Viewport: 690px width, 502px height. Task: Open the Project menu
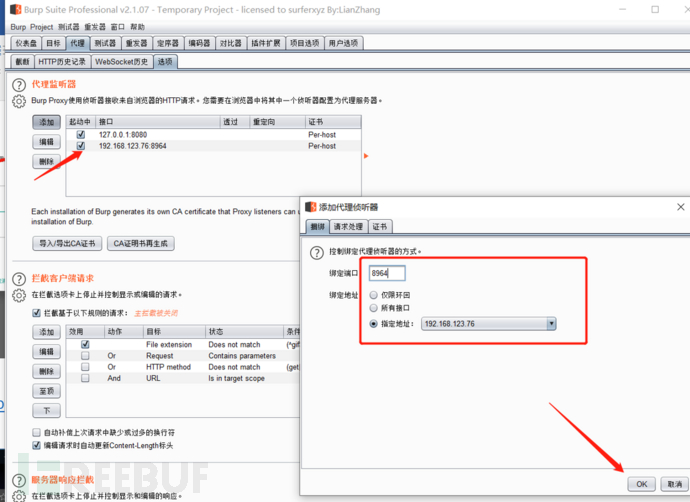pos(41,27)
